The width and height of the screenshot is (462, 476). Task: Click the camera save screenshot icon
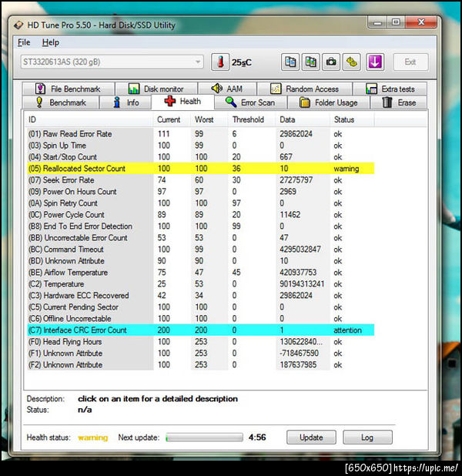[x=331, y=62]
